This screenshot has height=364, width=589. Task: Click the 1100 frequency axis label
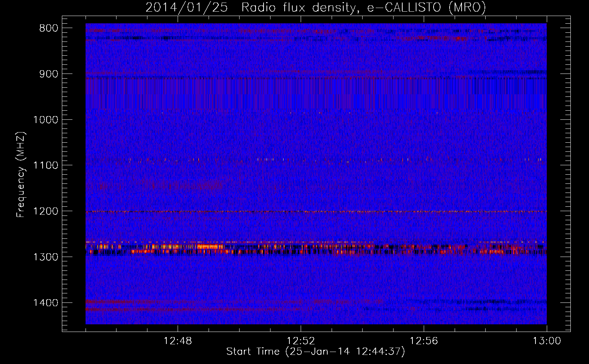coord(46,165)
